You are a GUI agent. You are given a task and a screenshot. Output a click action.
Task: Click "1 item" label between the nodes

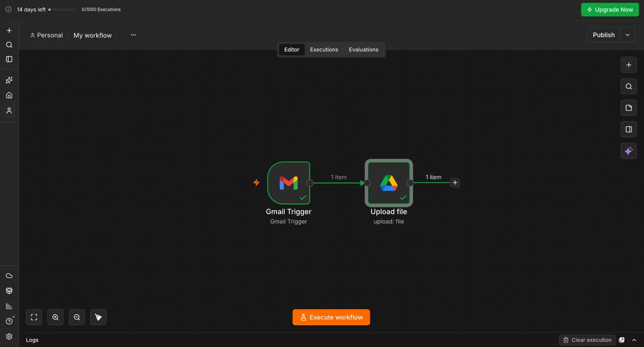pyautogui.click(x=339, y=177)
